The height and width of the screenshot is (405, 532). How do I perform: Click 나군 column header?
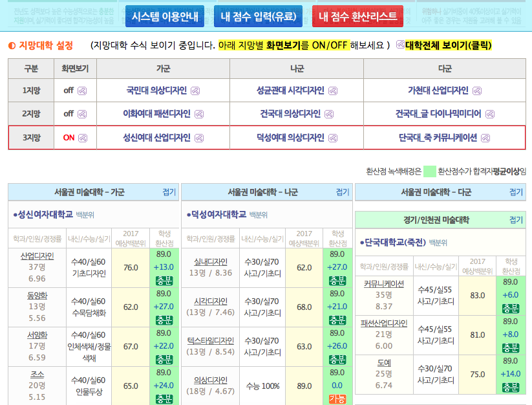(297, 69)
